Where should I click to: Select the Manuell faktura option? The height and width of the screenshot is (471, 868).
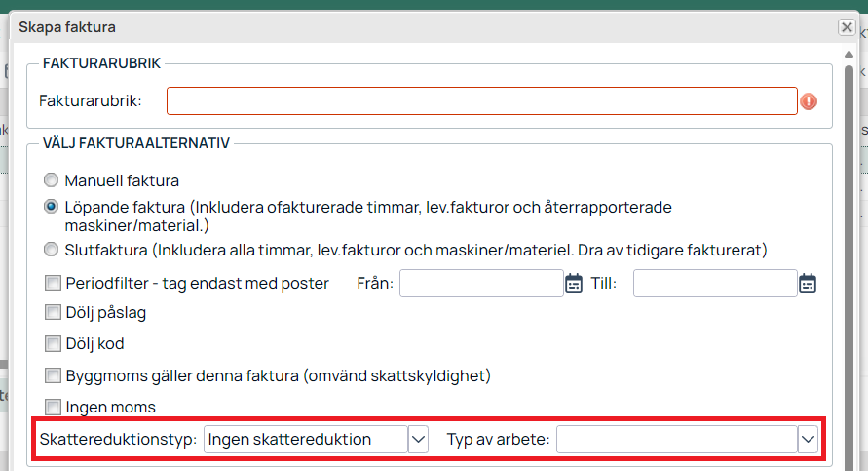tap(51, 180)
